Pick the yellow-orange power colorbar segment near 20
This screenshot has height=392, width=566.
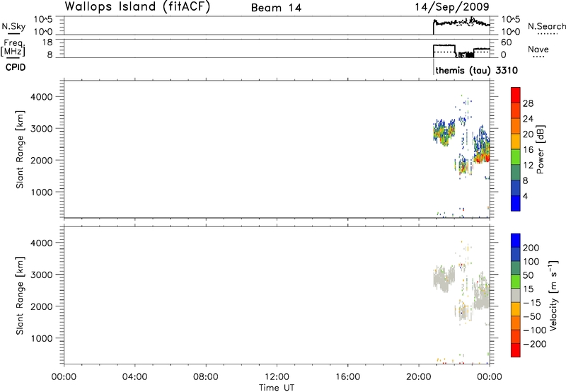516,142
